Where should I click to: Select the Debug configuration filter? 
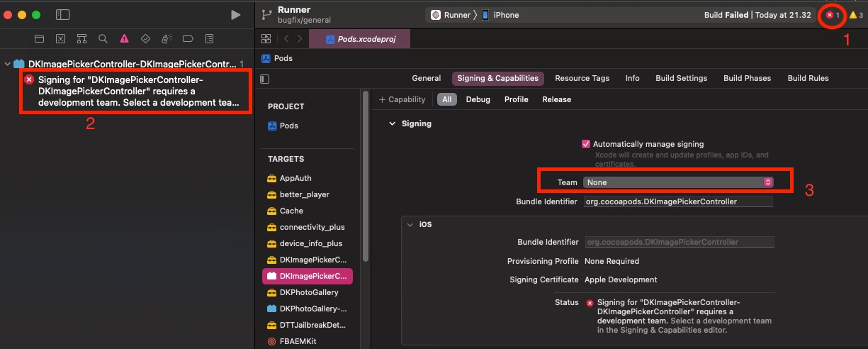(478, 99)
